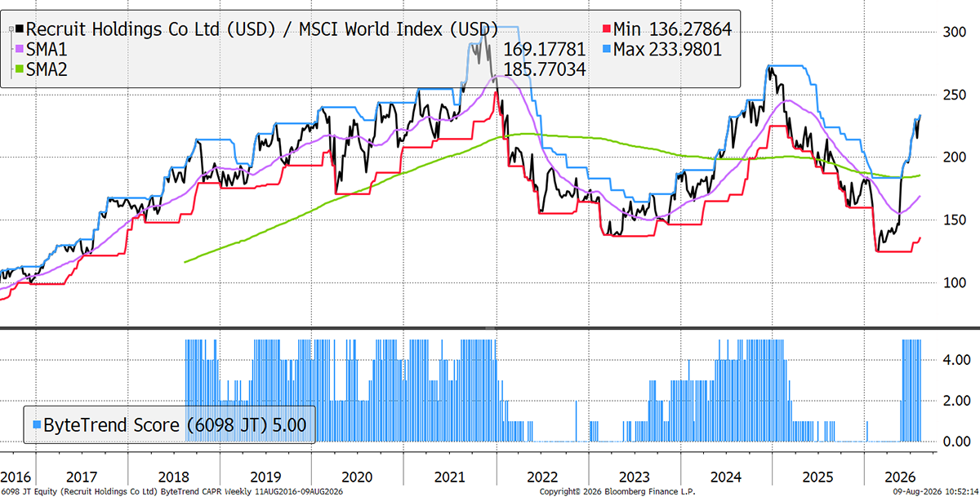This screenshot has width=980, height=497.
Task: Click the 2021 year label on time axis
Action: (x=451, y=476)
